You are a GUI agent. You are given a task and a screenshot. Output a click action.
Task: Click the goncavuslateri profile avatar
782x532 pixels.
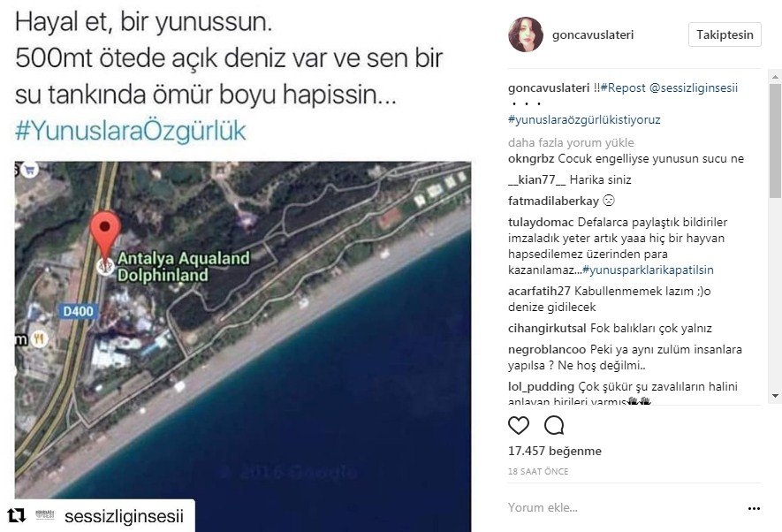[x=525, y=34]
